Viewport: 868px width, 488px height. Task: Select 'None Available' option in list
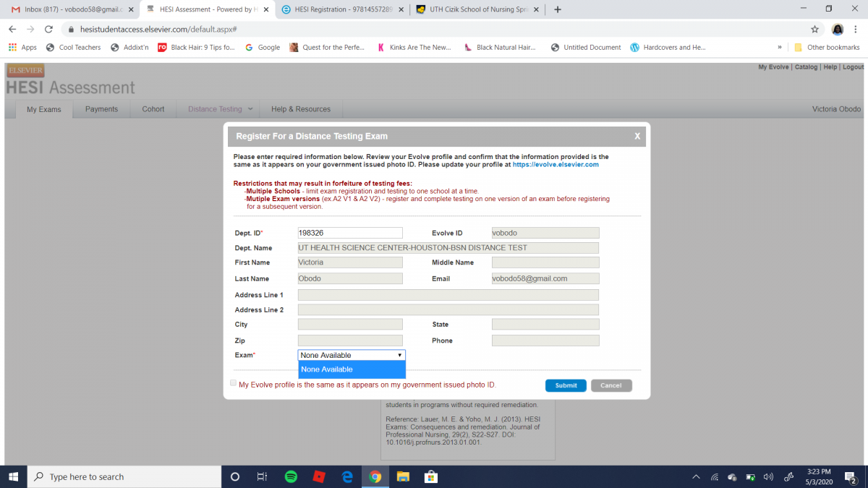[352, 369]
